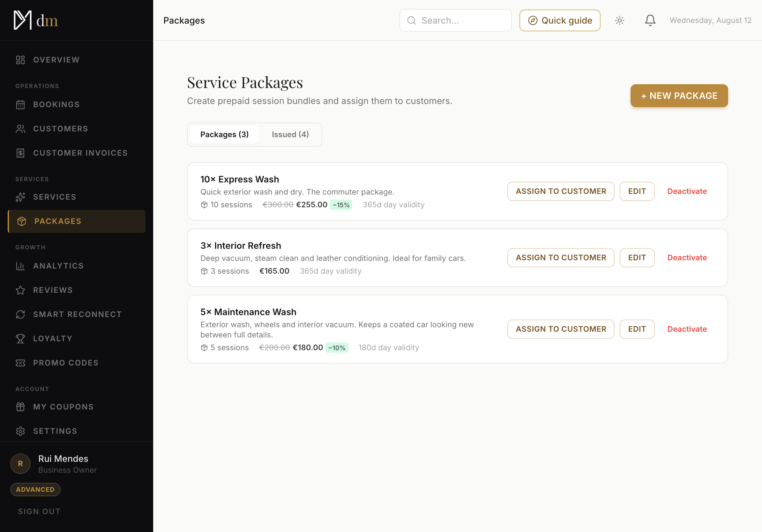Focus the Search input field
Viewport: 762px width, 532px height.
(455, 20)
